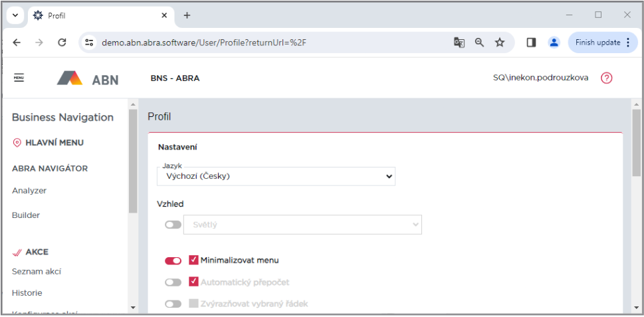The width and height of the screenshot is (644, 317).
Task: Click the browser back arrow
Action: pos(17,43)
